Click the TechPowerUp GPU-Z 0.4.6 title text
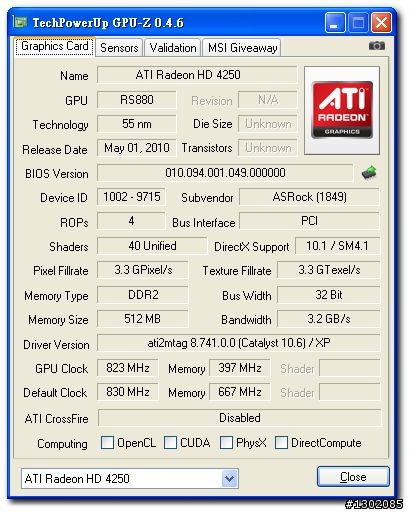 coord(108,23)
